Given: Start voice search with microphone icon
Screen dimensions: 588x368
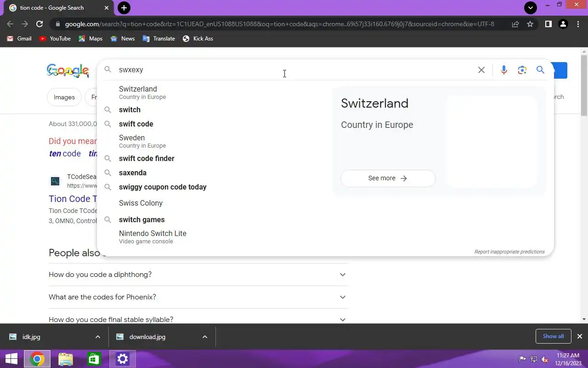Looking at the screenshot, I should pyautogui.click(x=504, y=70).
